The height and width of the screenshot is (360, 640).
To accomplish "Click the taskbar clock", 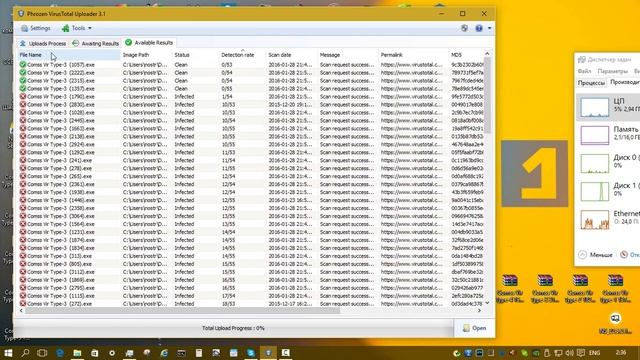I will (621, 353).
